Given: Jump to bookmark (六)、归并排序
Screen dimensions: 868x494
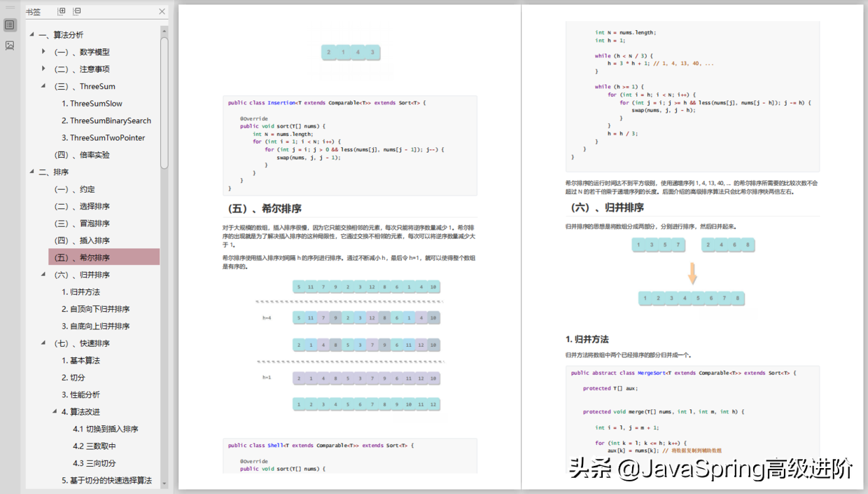Looking at the screenshot, I should point(82,275).
